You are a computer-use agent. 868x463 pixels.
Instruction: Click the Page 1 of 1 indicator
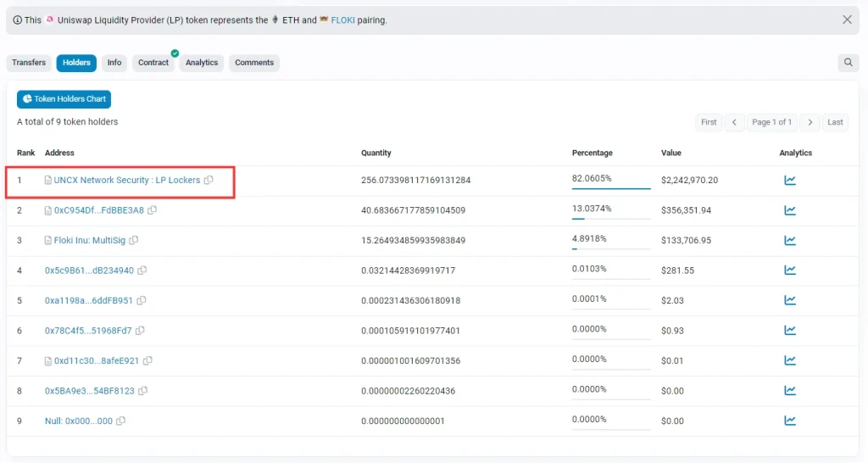coord(771,122)
